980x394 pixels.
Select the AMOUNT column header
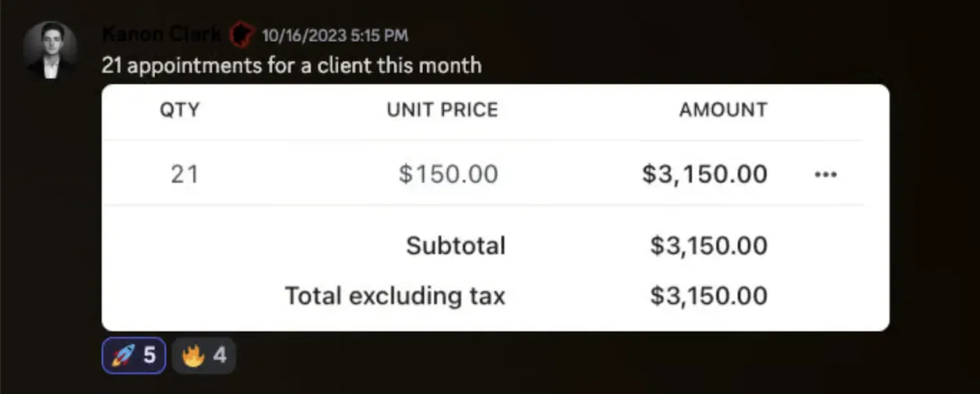coord(723,109)
